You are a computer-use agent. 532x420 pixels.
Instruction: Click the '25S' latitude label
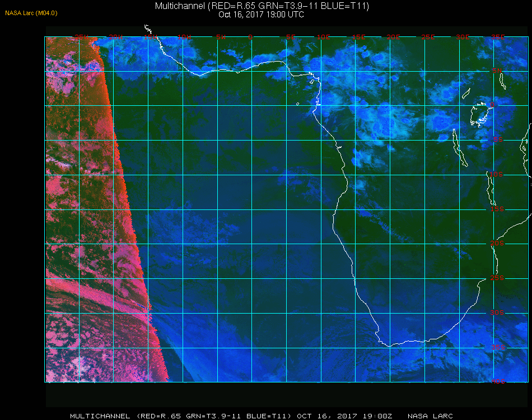point(497,278)
